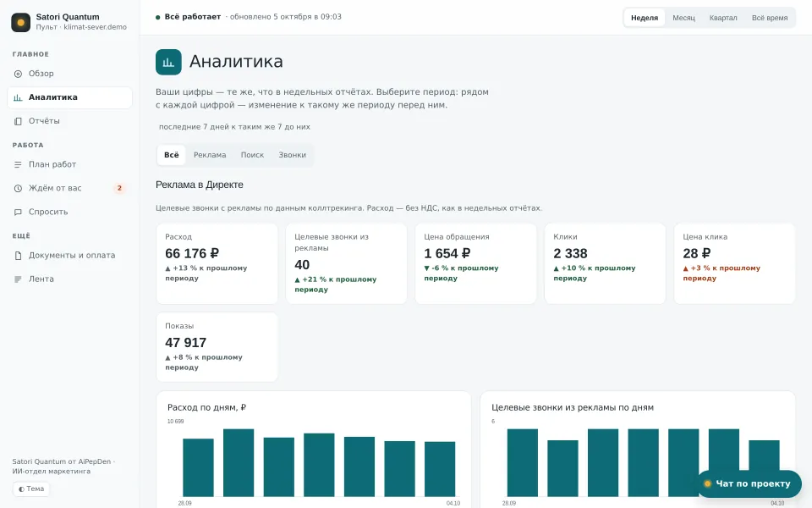
Task: Click the Документы и оплата file icon
Action: pos(18,256)
